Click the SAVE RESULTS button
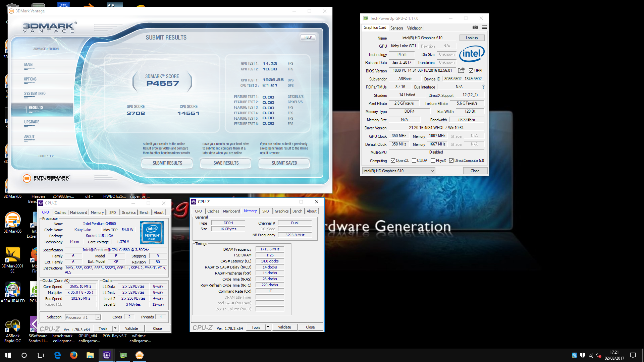This screenshot has height=362, width=644. tap(226, 163)
